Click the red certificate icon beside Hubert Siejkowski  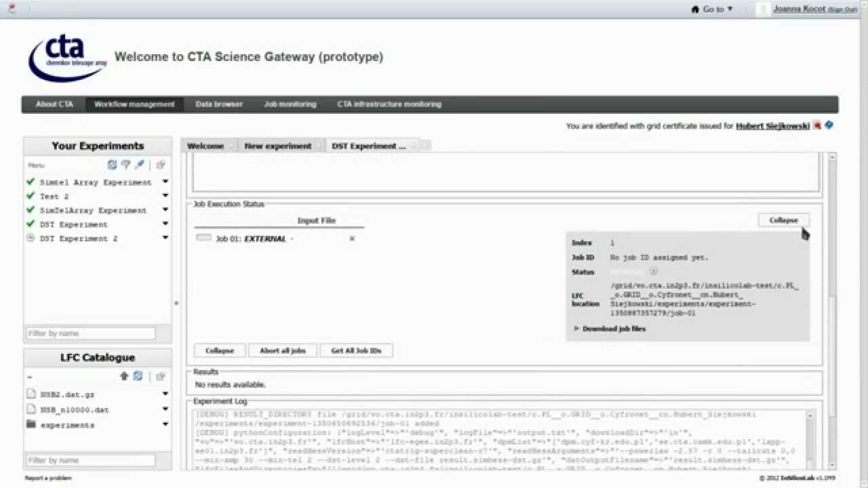[x=817, y=125]
